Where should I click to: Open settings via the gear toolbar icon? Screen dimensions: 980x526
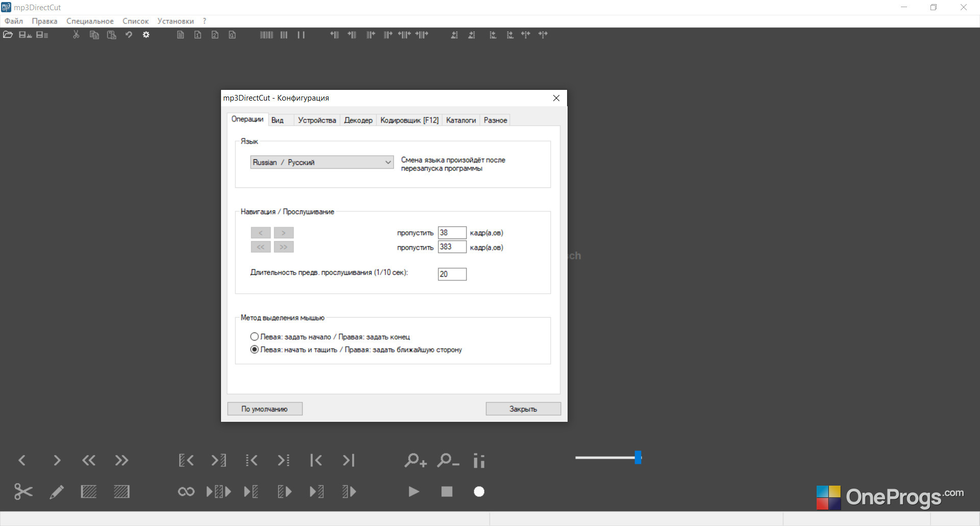click(146, 35)
